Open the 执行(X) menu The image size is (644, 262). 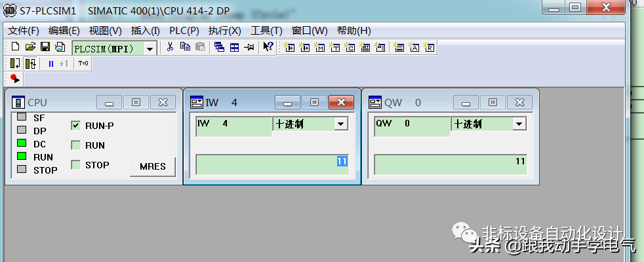225,31
